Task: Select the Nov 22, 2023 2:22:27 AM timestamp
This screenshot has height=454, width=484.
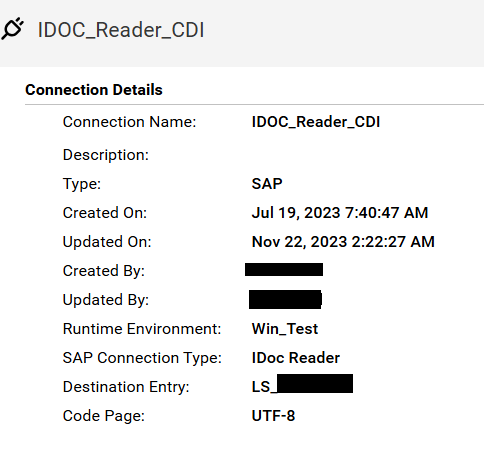Action: pos(343,242)
